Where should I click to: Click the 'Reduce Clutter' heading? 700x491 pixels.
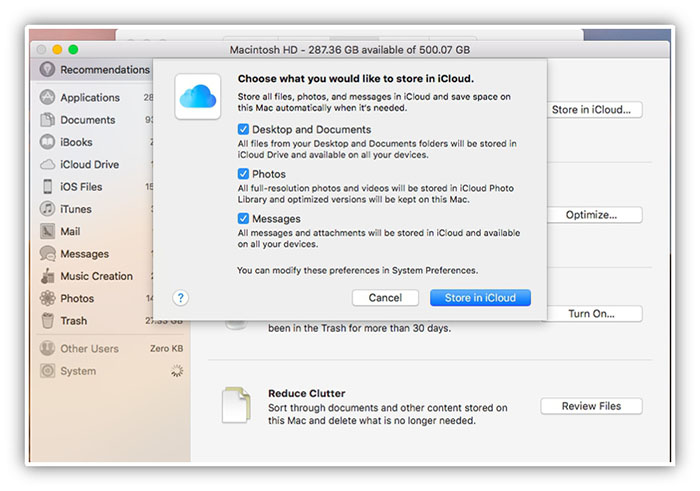(x=307, y=393)
